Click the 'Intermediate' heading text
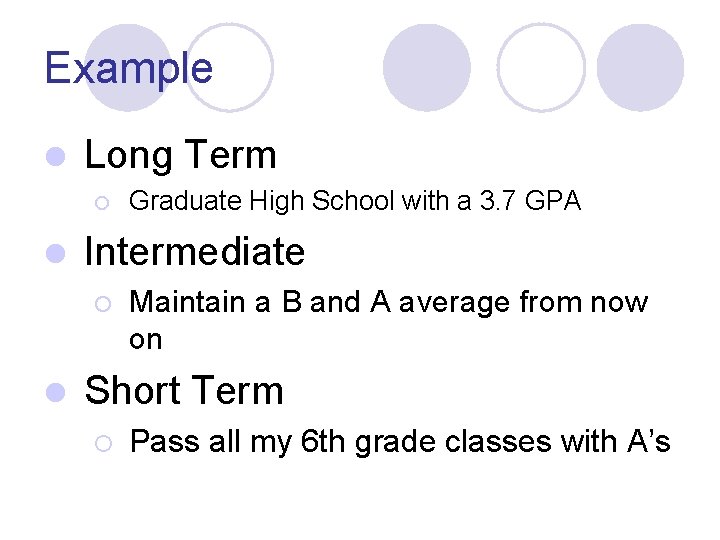The width and height of the screenshot is (720, 540). click(x=195, y=251)
